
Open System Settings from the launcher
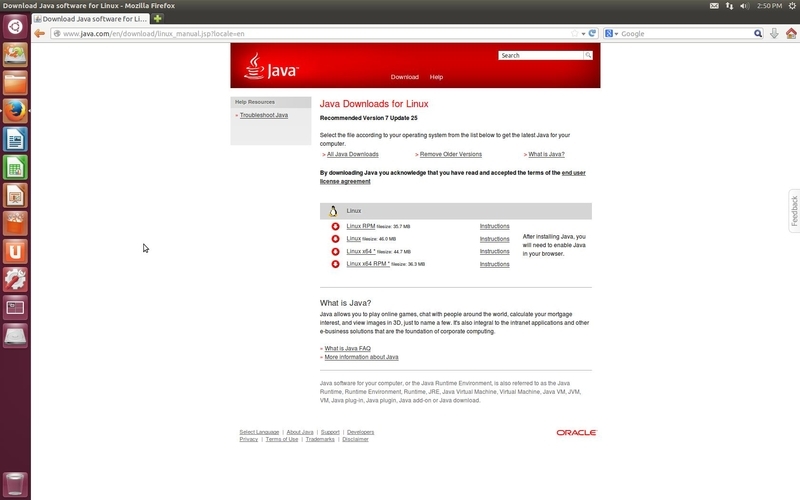[x=15, y=280]
